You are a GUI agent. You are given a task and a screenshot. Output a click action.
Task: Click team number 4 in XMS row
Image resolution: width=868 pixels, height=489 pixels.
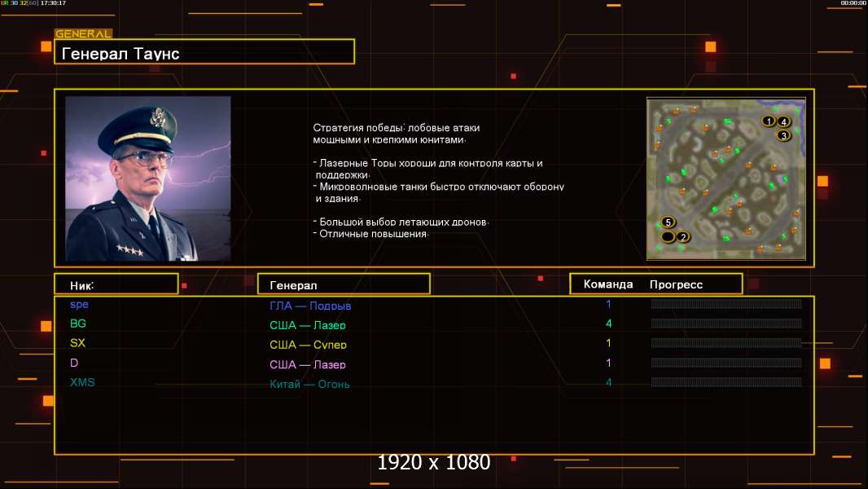pyautogui.click(x=608, y=382)
